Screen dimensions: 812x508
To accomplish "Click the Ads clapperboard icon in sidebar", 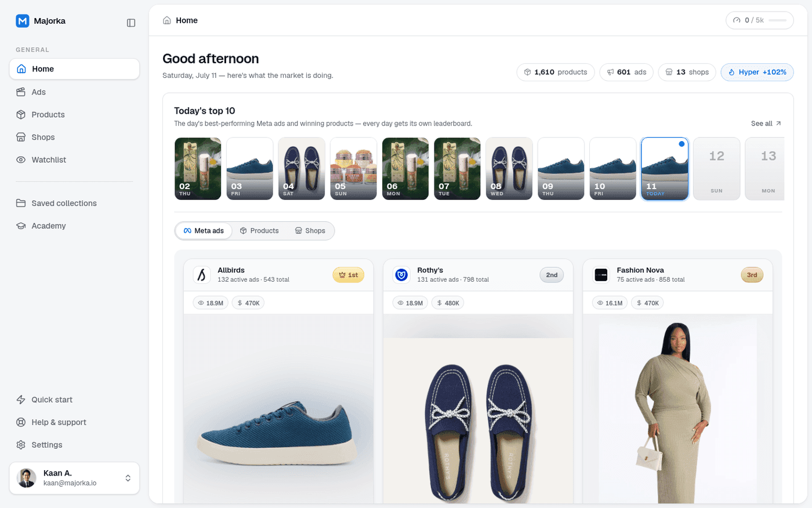I will [x=21, y=92].
